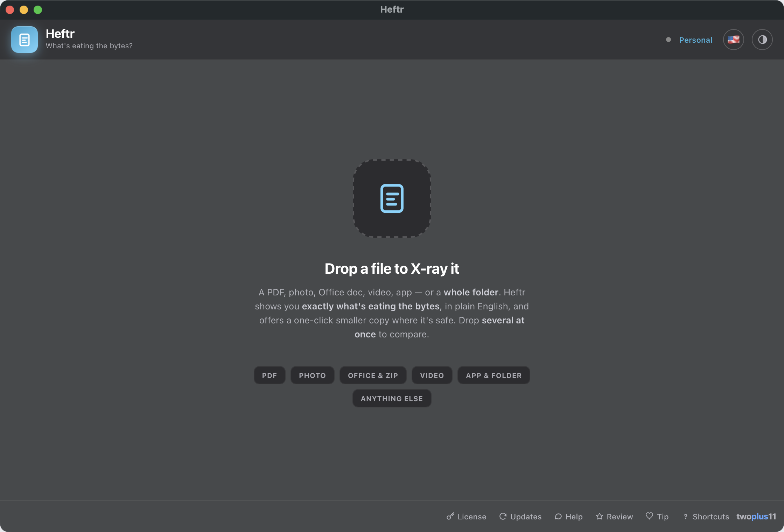
Task: Click the 'Drop a file to X-ray it' heading
Action: pos(392,269)
